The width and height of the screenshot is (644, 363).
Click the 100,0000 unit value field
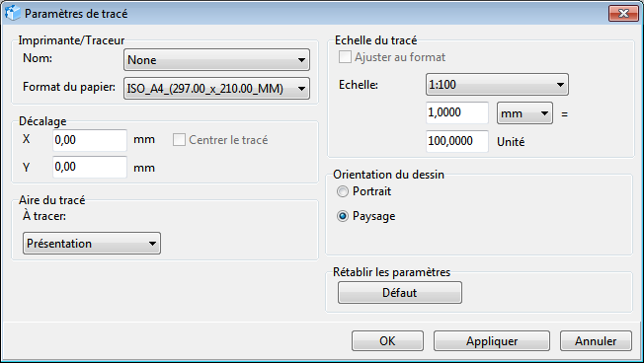457,141
